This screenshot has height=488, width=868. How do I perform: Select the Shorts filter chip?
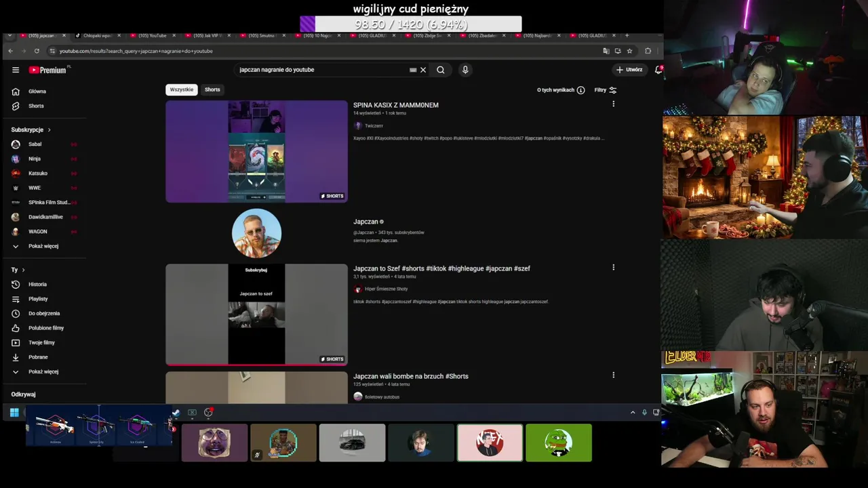(212, 89)
